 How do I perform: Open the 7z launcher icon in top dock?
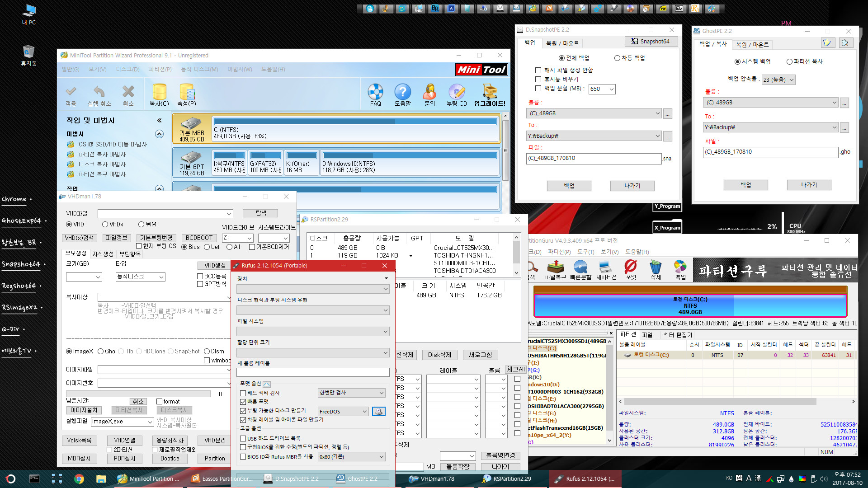tap(679, 8)
